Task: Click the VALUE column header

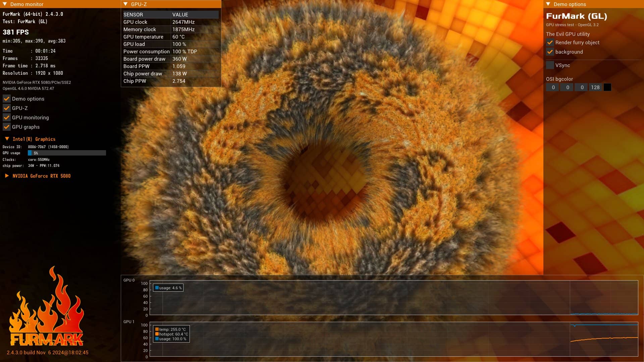Action: [x=180, y=15]
